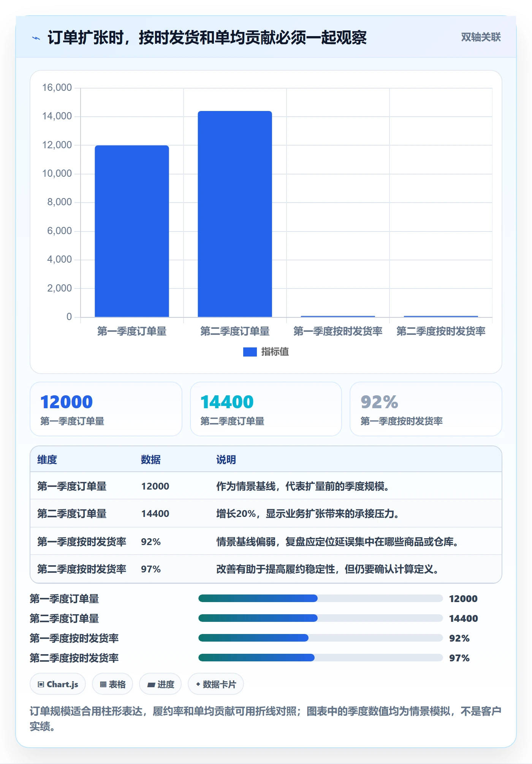Click the 表格 chip label
This screenshot has width=532, height=764.
[x=117, y=685]
